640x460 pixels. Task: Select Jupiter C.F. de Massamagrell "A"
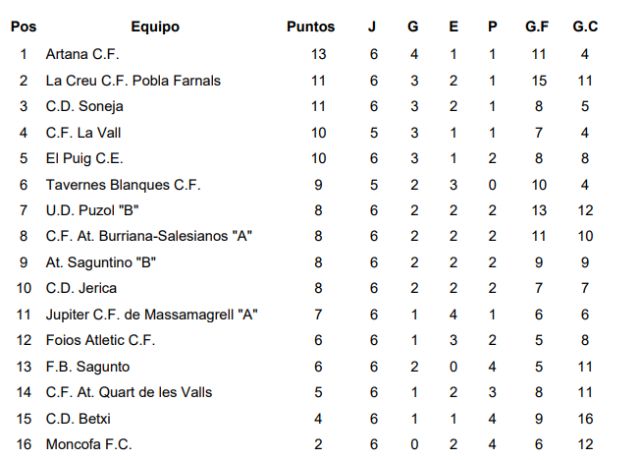[x=151, y=315]
